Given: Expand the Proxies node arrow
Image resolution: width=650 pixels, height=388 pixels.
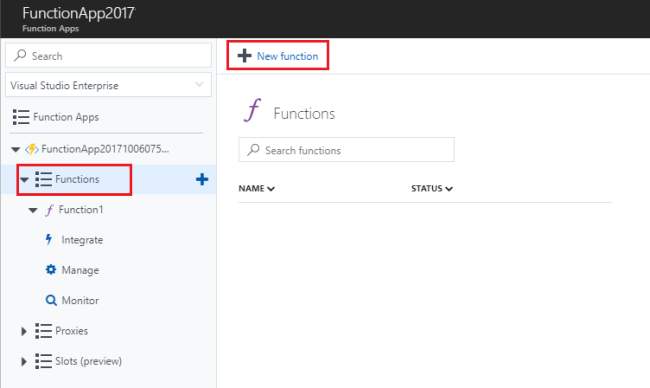Looking at the screenshot, I should 24,331.
